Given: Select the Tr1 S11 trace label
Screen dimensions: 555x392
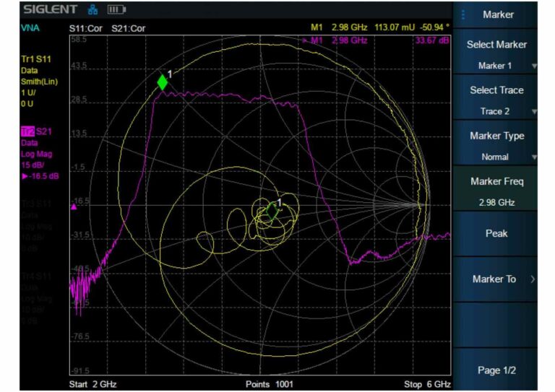Looking at the screenshot, I should (x=35, y=59).
